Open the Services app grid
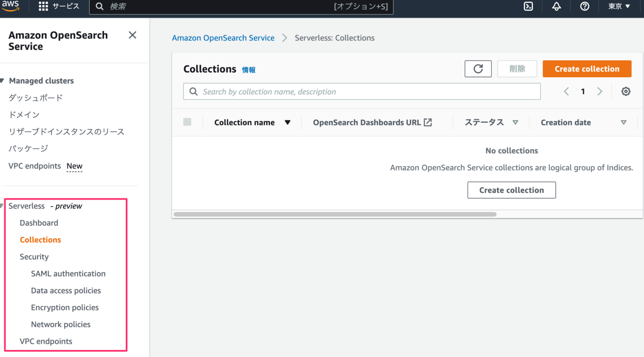This screenshot has width=644, height=357. pyautogui.click(x=43, y=6)
